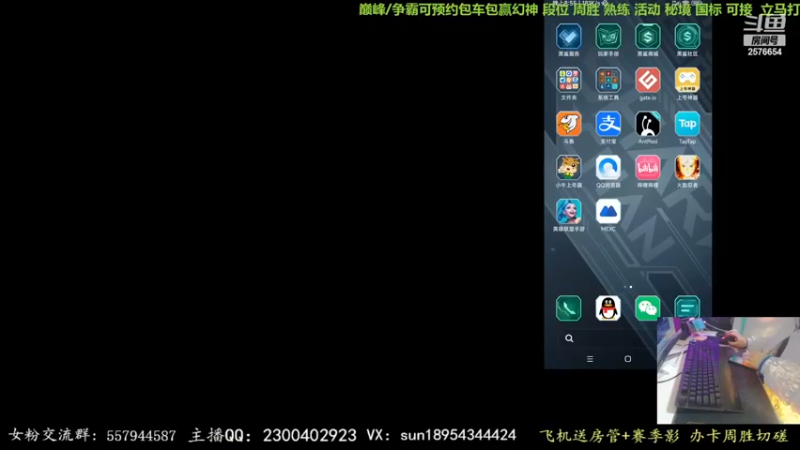The height and width of the screenshot is (450, 800).
Task: Launch the 黑鲨商城 app
Action: [647, 37]
